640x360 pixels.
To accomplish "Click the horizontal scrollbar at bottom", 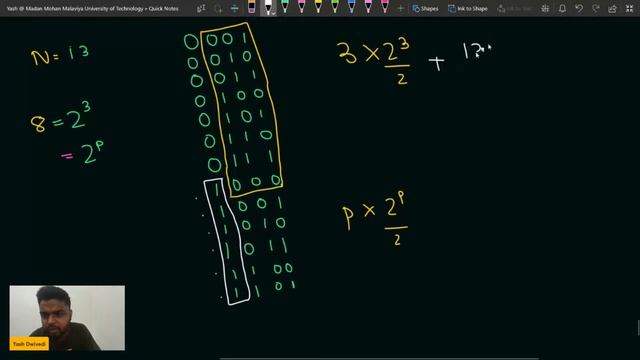I will pyautogui.click(x=379, y=358).
